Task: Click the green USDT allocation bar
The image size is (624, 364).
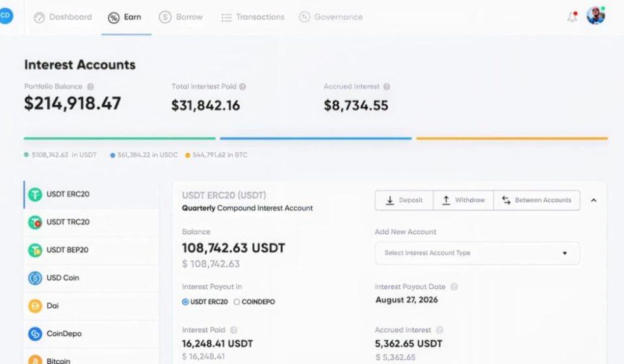Action: point(120,138)
